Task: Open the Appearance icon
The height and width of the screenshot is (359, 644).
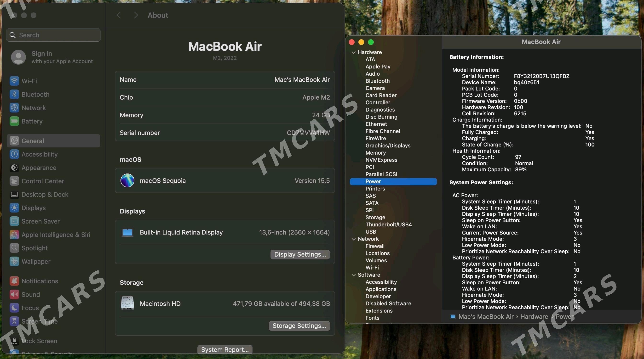Action: coord(14,168)
